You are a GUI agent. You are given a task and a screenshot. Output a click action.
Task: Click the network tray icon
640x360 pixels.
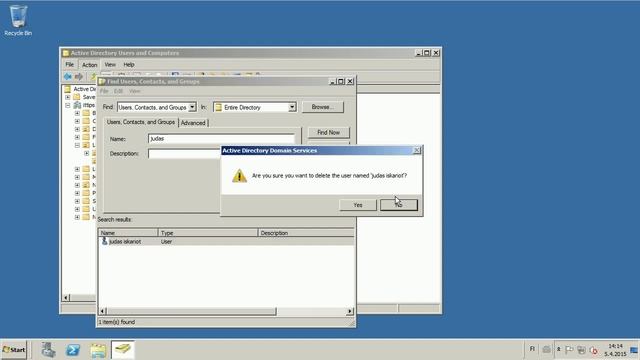point(581,350)
